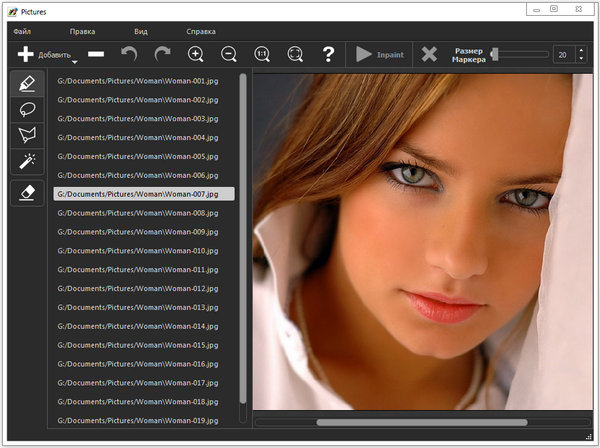Viewport: 600px width, 448px height.
Task: Open the Правка menu
Action: pos(82,32)
